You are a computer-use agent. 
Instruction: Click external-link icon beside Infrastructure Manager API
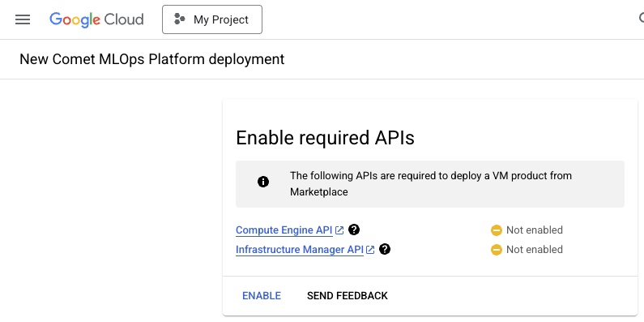point(370,250)
